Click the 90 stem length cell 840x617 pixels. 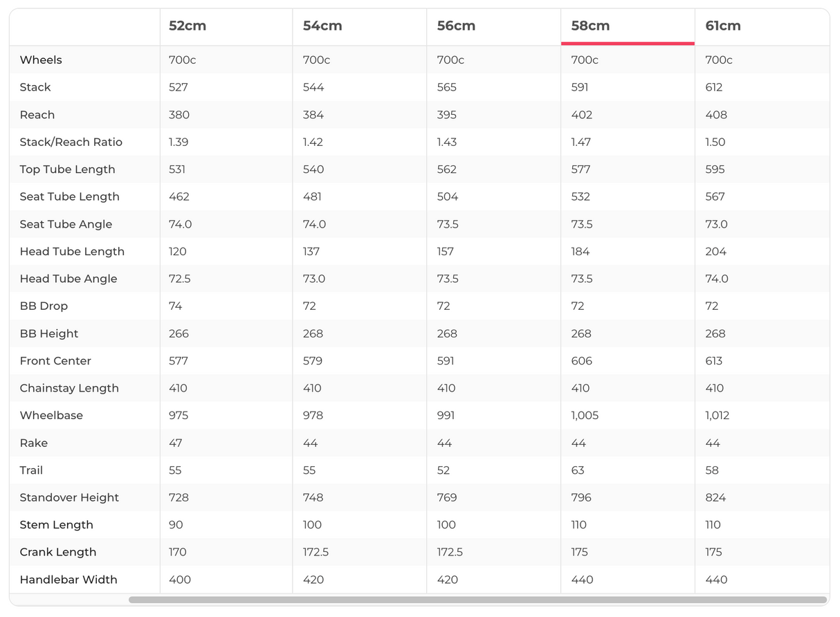176,525
